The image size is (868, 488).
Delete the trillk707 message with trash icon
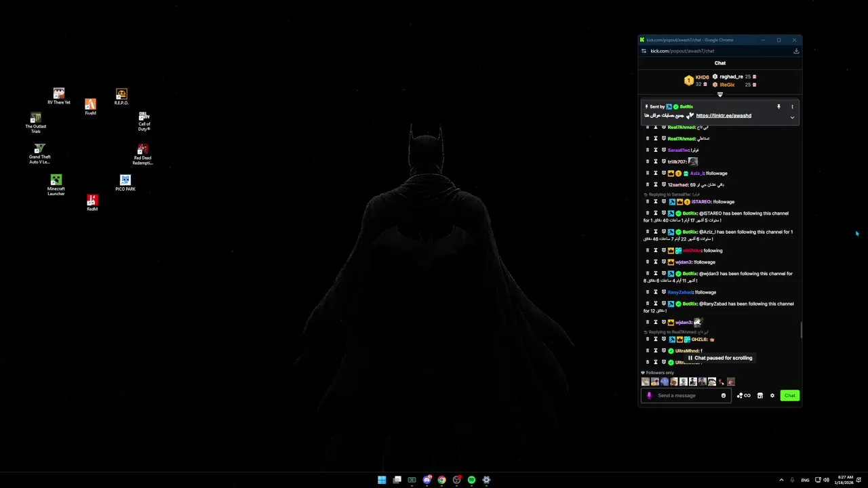pos(648,161)
